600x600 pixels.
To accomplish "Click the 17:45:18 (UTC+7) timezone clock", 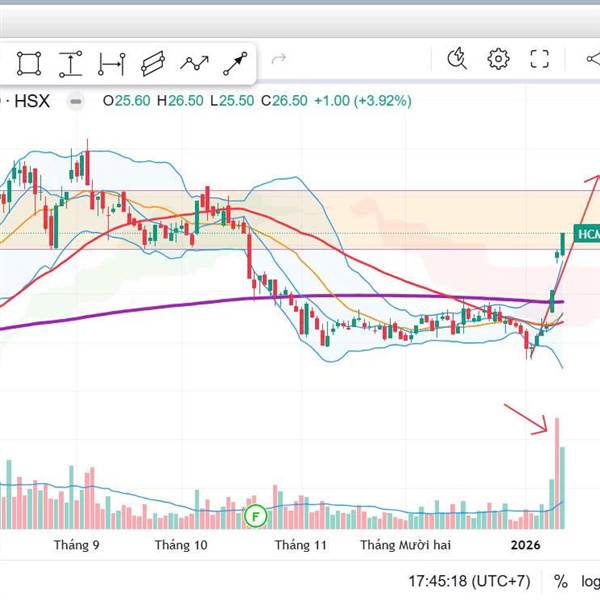I will tap(470, 581).
